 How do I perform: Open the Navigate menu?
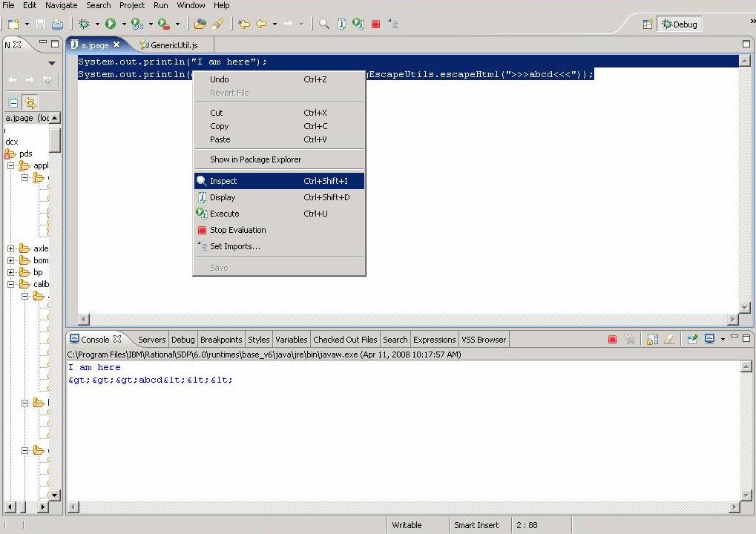(62, 5)
